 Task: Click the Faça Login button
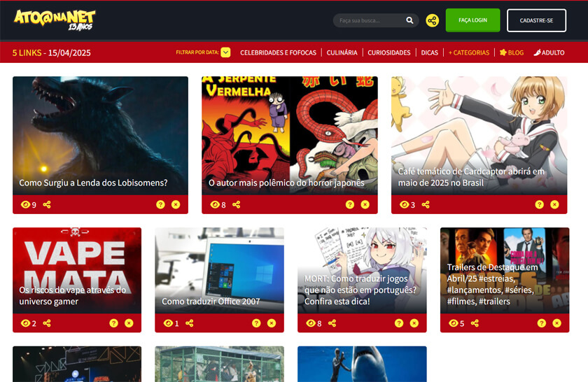click(x=472, y=20)
